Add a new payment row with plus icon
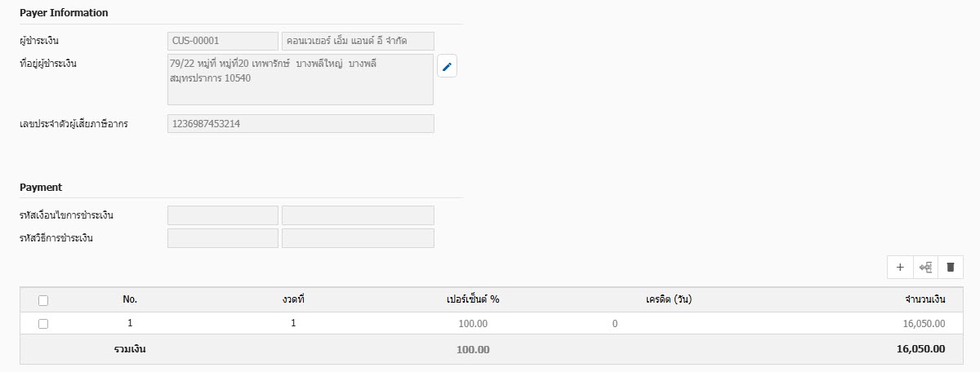This screenshot has width=980, height=372. coord(900,267)
